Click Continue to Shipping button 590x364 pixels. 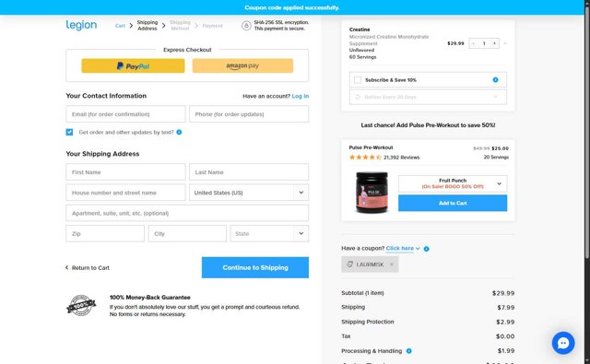(x=255, y=267)
